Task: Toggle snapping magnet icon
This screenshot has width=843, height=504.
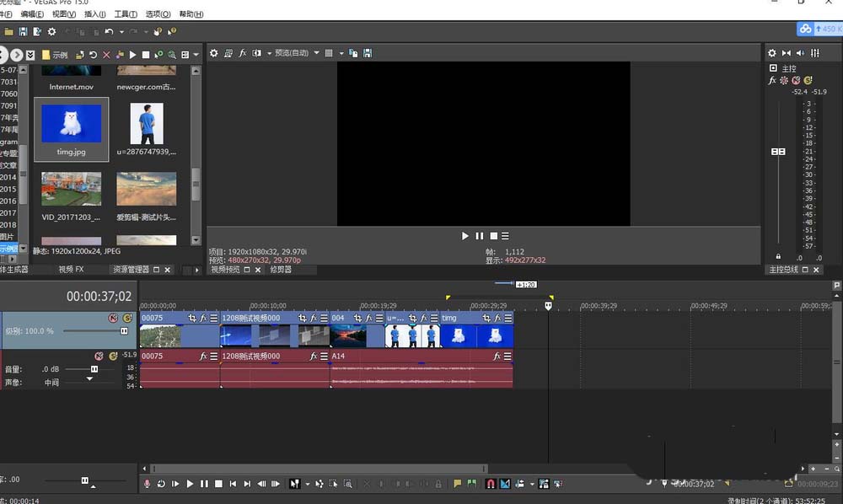Action: click(491, 484)
